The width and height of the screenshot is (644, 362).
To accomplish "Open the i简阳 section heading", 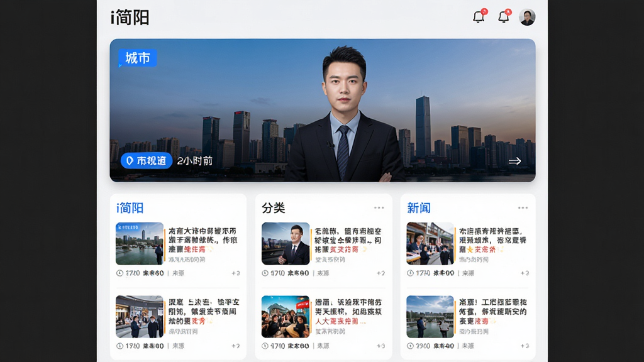I will pyautogui.click(x=130, y=208).
